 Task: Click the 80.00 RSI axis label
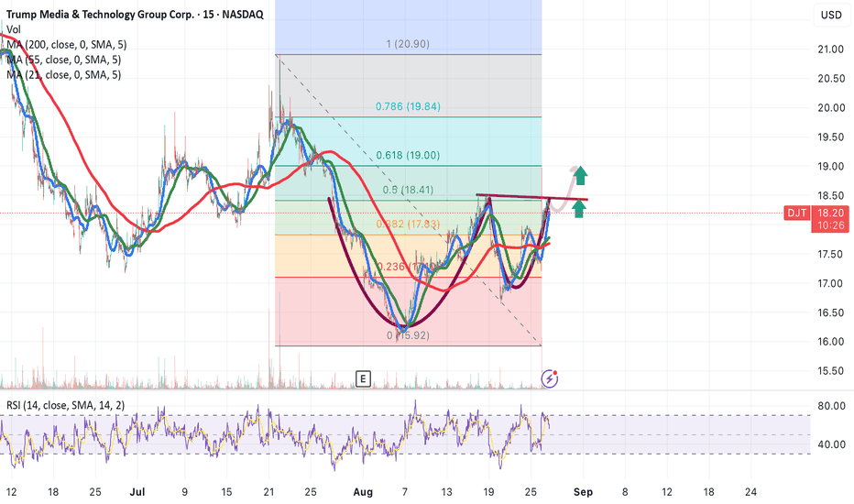pos(831,406)
